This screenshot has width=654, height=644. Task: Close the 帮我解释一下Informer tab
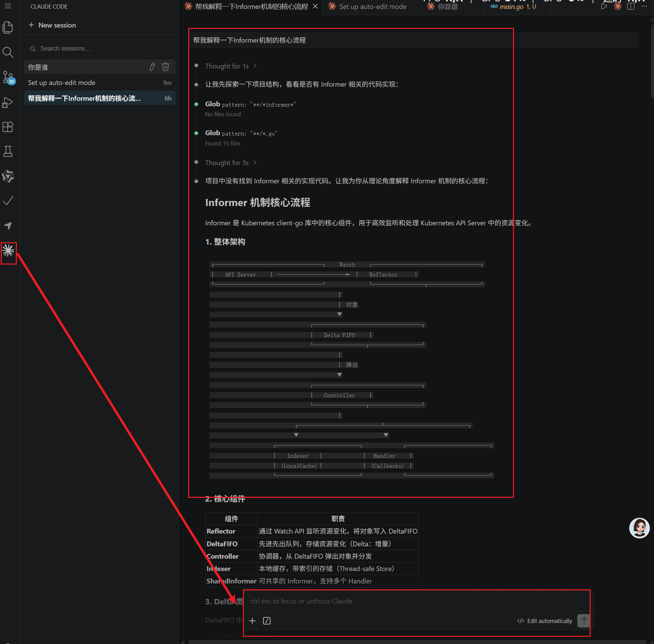click(315, 7)
